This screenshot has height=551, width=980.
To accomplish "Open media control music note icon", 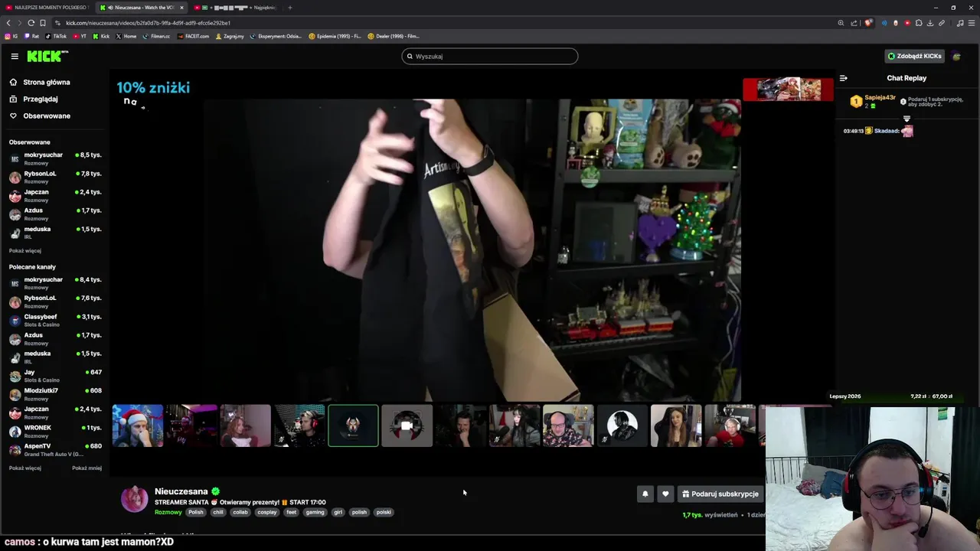I will 960,23.
